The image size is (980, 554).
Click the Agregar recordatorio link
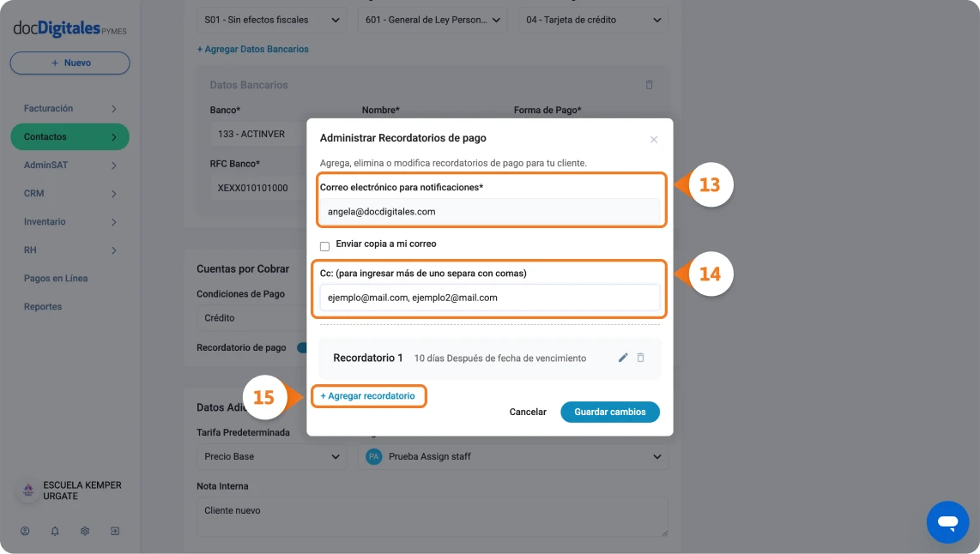coord(367,396)
